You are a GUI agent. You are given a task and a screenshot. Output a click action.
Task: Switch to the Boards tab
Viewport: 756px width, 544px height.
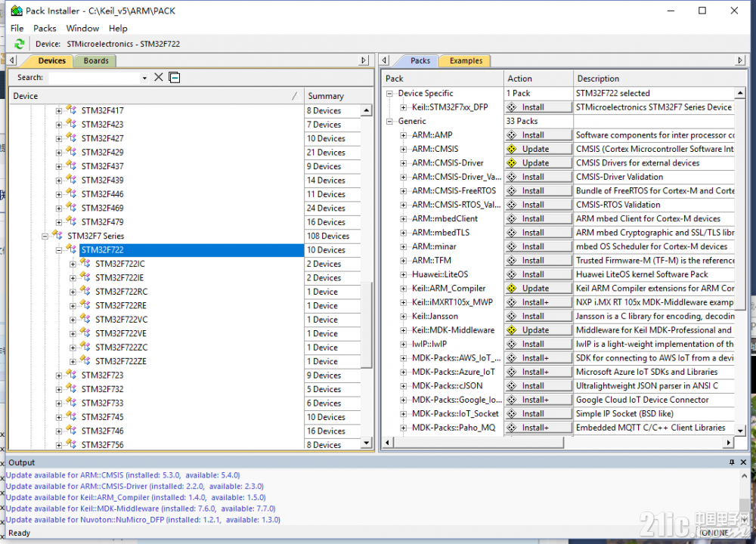[96, 60]
